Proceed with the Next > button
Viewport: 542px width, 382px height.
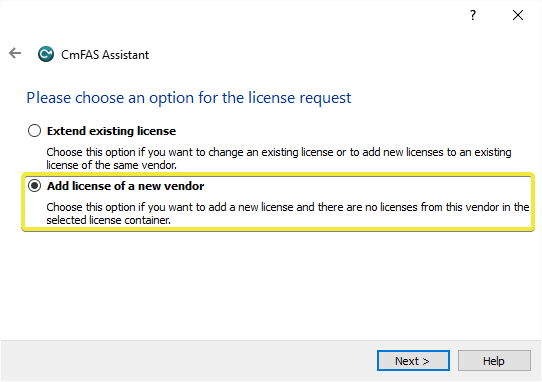413,361
